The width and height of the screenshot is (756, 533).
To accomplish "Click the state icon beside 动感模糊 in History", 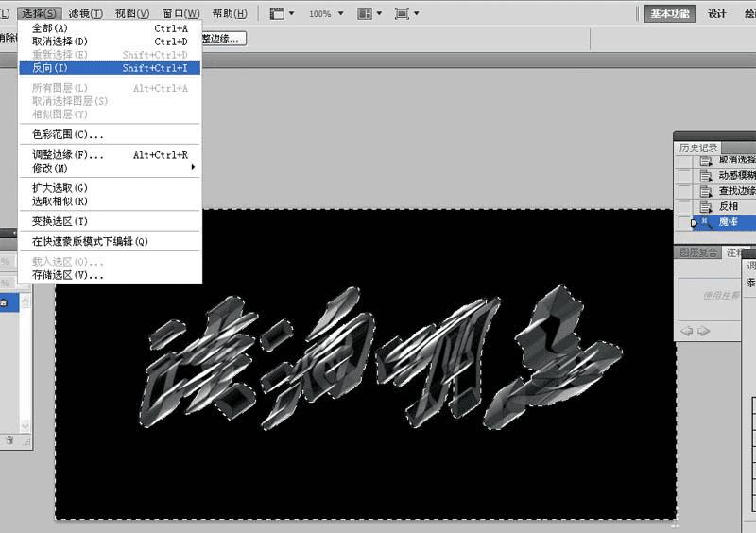I will (x=706, y=176).
